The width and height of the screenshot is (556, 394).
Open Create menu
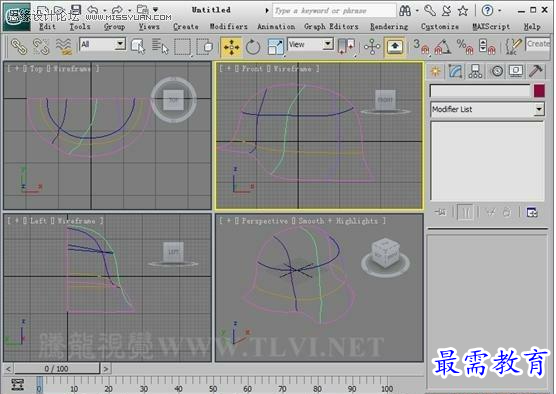click(x=186, y=27)
